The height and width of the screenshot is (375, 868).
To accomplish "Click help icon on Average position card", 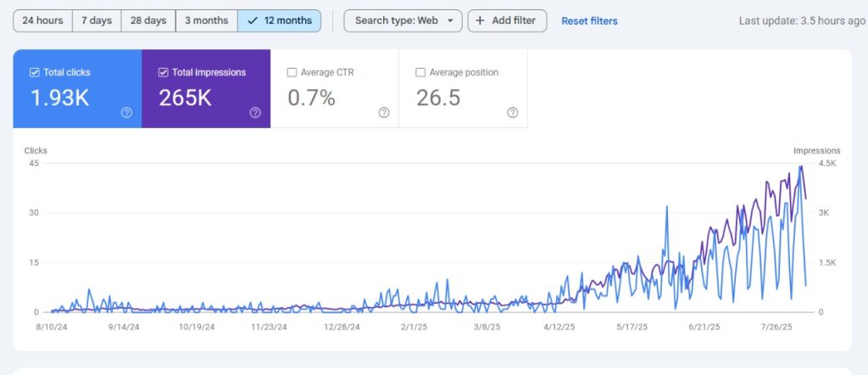I will tap(512, 113).
